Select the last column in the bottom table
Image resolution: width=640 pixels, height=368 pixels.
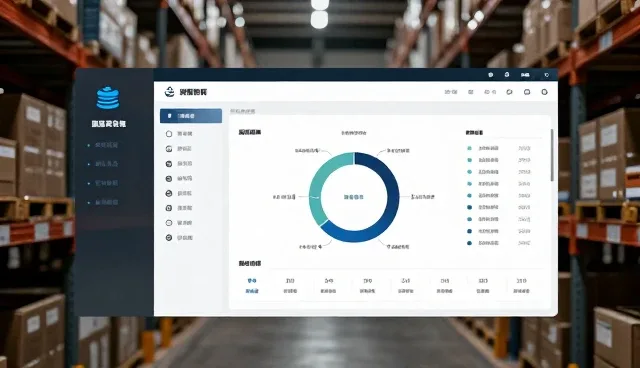click(521, 286)
